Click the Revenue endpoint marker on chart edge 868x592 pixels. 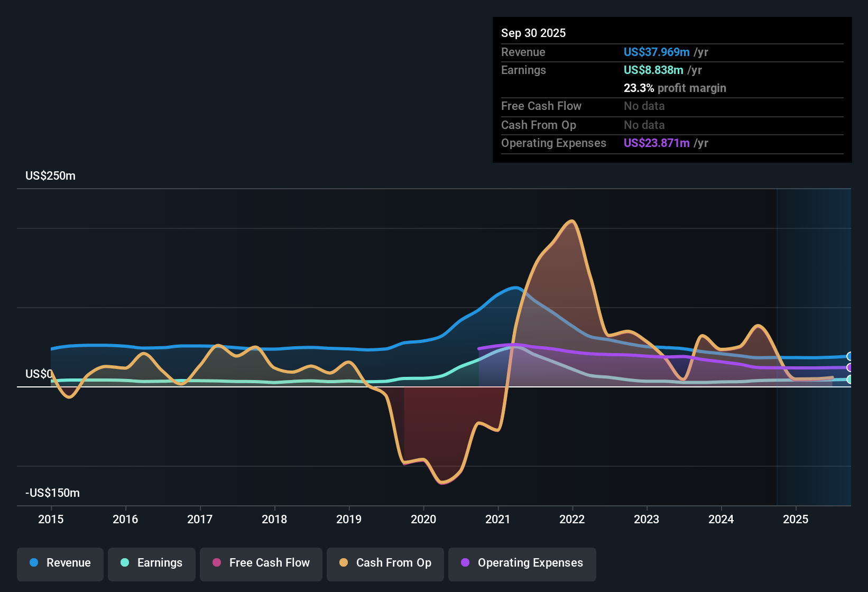click(x=850, y=357)
